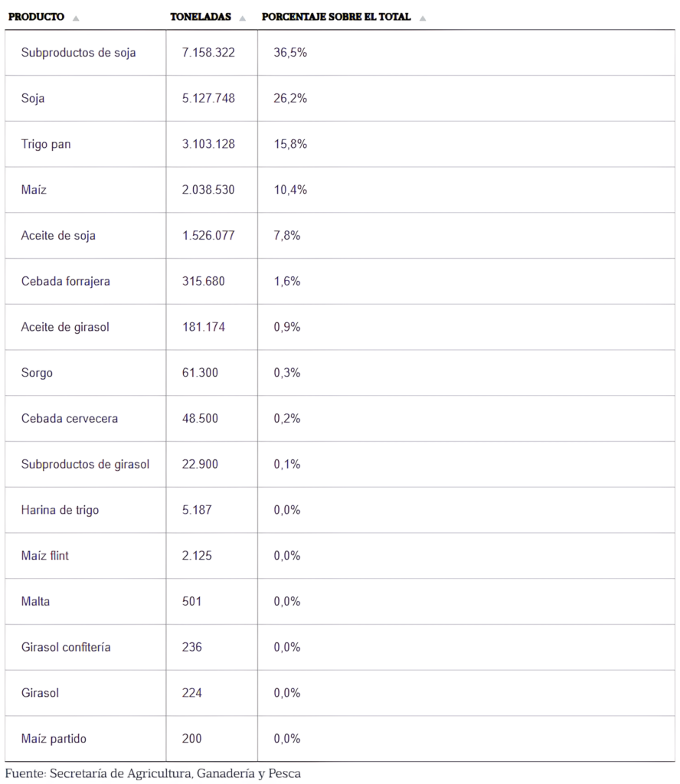Sort by PORCENTAJE SOBRE EL TOTAL header
Image resolution: width=680 pixels, height=784 pixels.
(x=336, y=17)
